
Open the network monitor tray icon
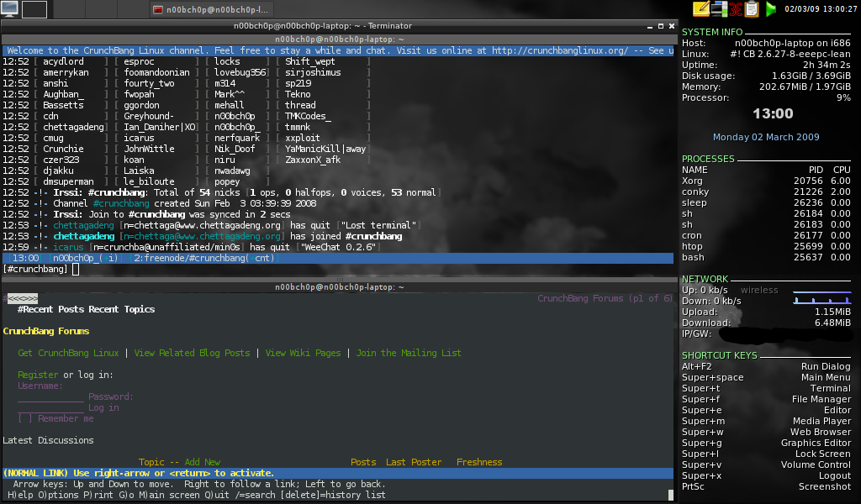click(x=718, y=9)
